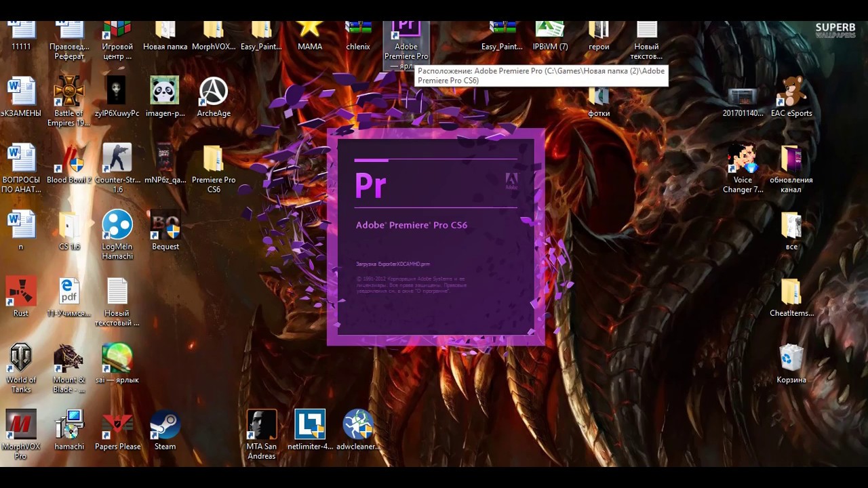
Task: Open the MAMA star icon
Action: (x=309, y=34)
